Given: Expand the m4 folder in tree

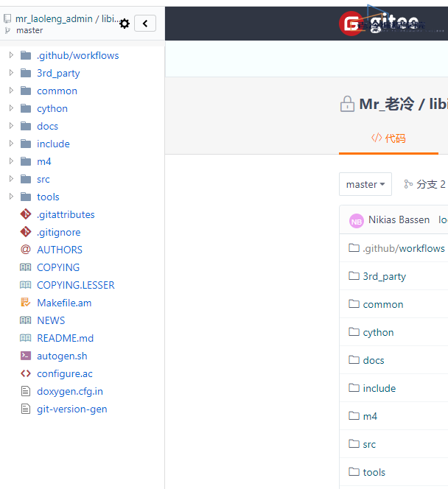Looking at the screenshot, I should click(11, 161).
